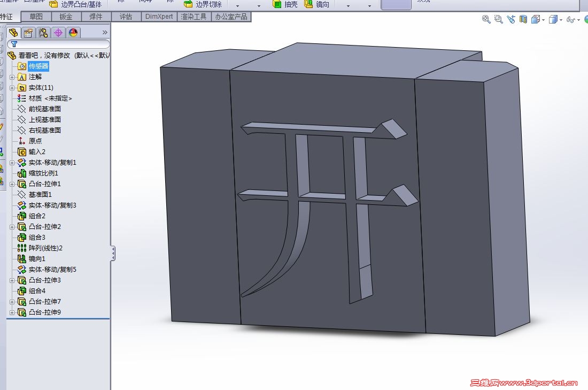Select the 实体-移动/复制3 feature
The image size is (588, 390).
pyautogui.click(x=47, y=205)
